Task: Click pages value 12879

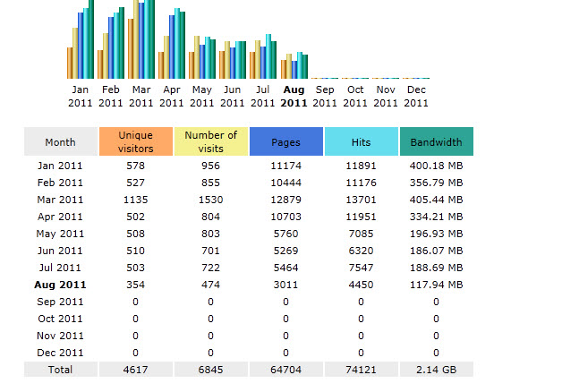Action: tap(286, 200)
